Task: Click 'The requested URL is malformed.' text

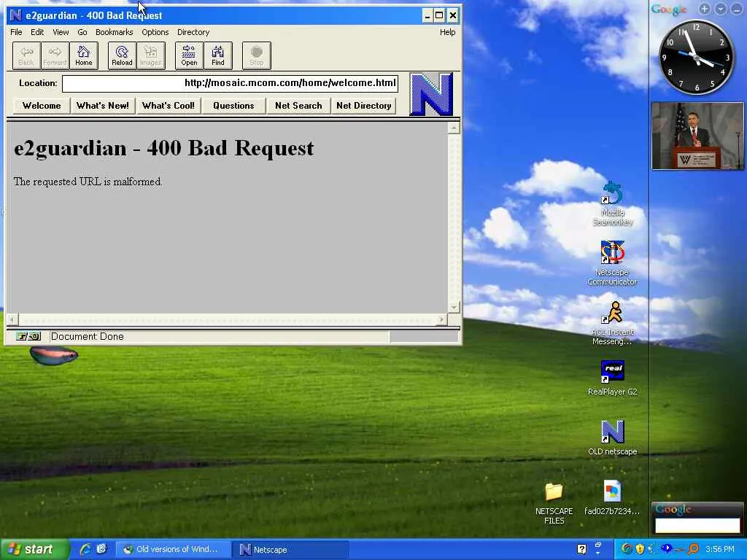Action: click(x=88, y=182)
